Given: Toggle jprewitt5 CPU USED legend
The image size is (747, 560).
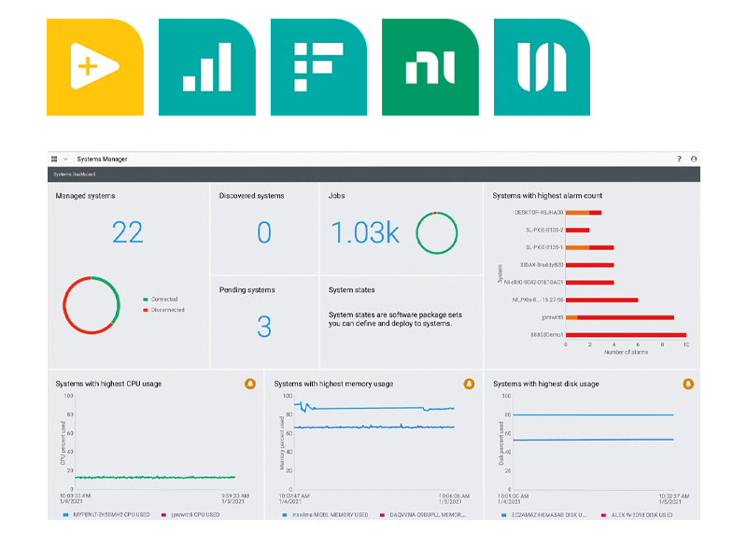Looking at the screenshot, I should 190,515.
